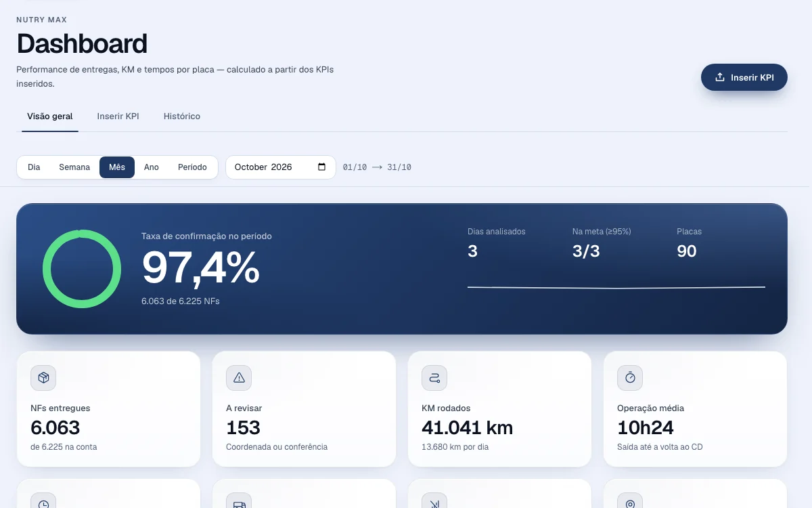Click the 97,4% confirmation rate value
Viewport: 812px width, 508px height.
pyautogui.click(x=200, y=268)
